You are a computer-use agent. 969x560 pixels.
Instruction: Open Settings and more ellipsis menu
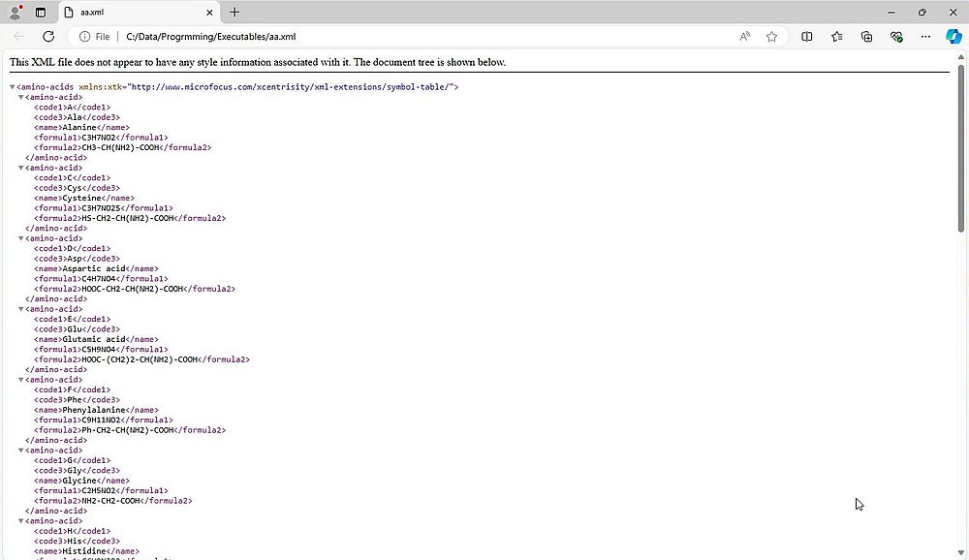pos(925,37)
